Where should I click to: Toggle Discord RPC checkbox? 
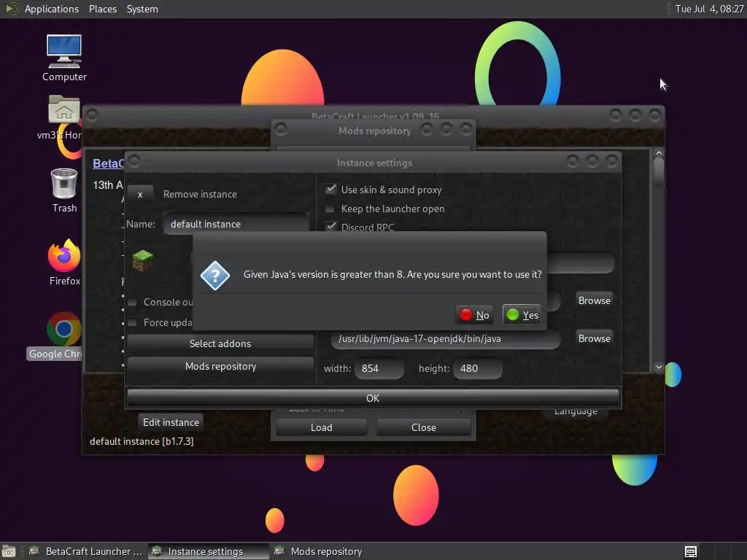330,227
